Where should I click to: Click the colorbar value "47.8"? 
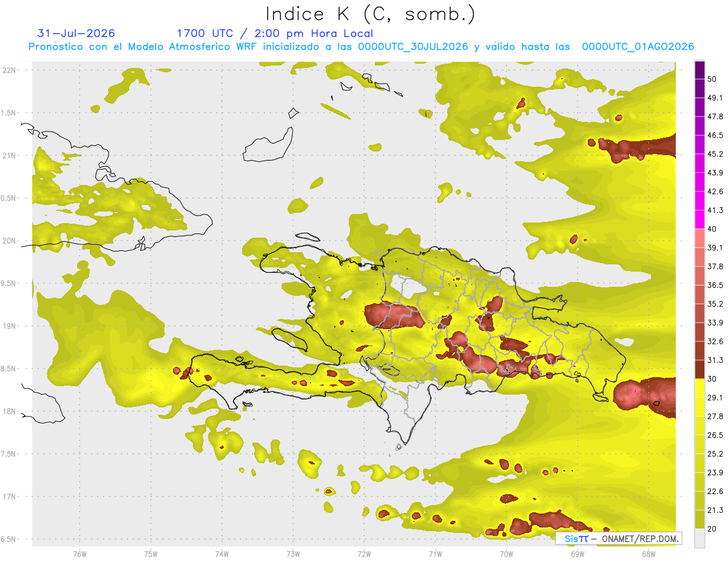716,116
